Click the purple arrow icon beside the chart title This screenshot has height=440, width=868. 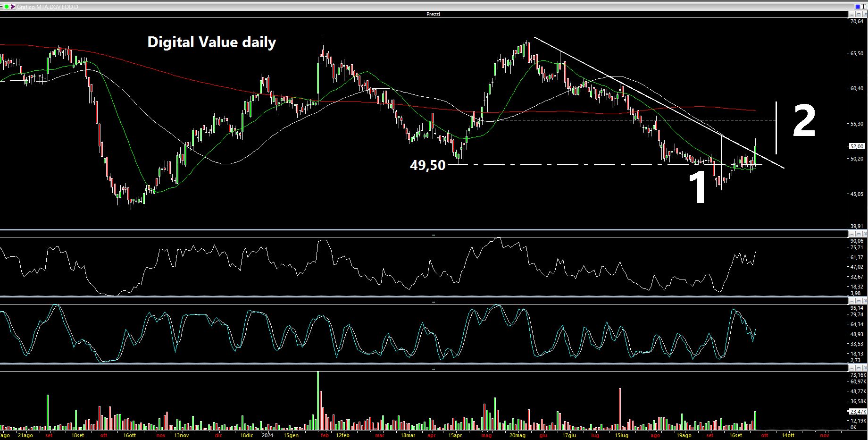pos(13,7)
